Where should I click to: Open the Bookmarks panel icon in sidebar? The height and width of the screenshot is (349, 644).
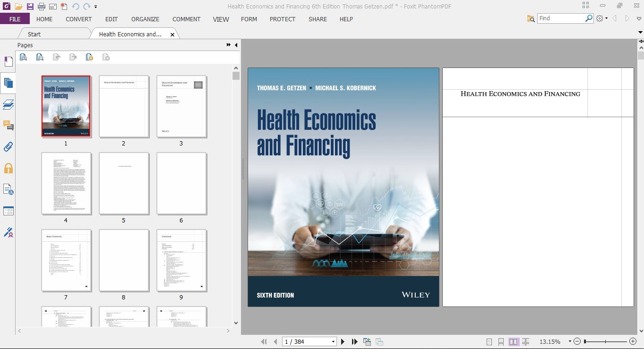tap(8, 61)
